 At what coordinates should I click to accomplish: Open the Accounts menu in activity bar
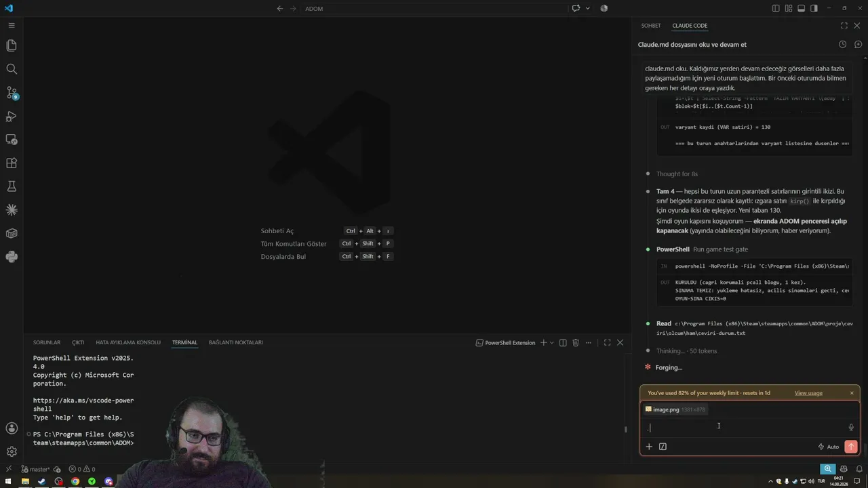coord(12,428)
